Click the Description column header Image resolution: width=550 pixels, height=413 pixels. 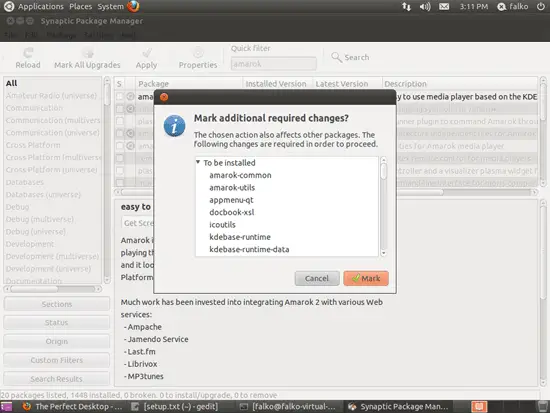click(460, 84)
